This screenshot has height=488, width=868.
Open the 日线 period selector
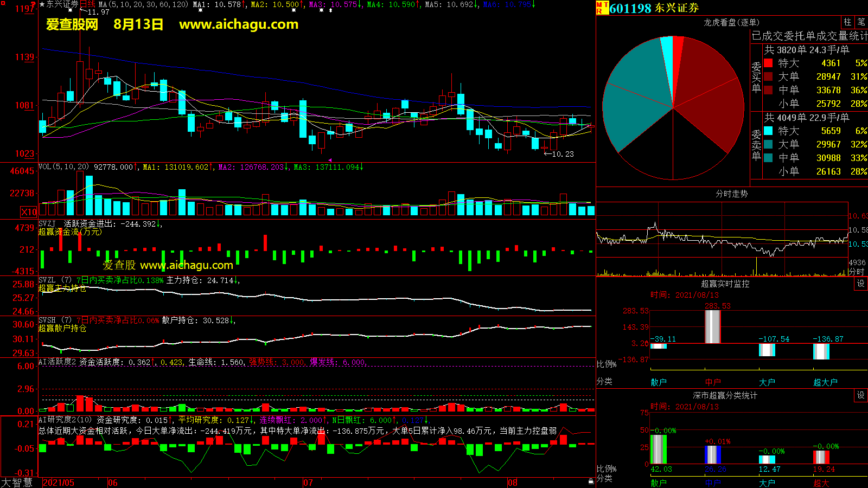87,4
